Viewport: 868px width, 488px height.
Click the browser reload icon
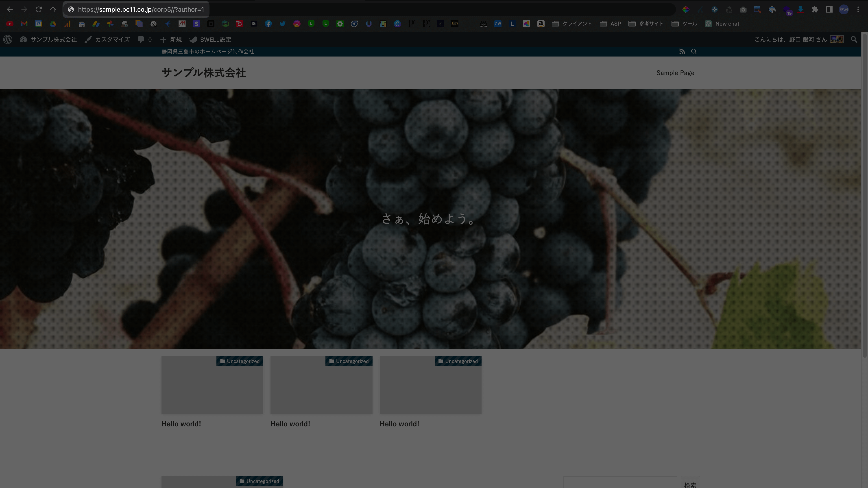[38, 9]
